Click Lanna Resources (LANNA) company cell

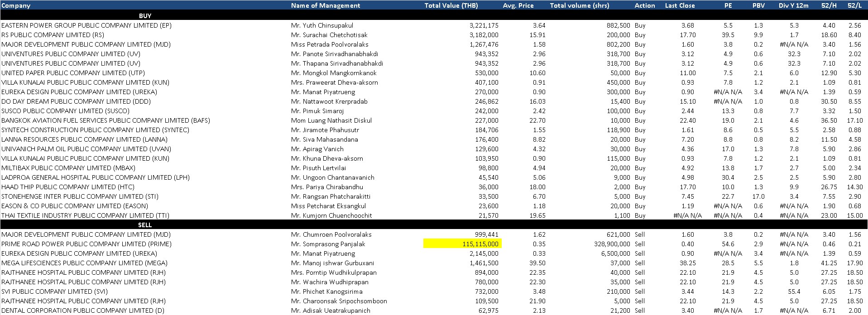coord(84,139)
